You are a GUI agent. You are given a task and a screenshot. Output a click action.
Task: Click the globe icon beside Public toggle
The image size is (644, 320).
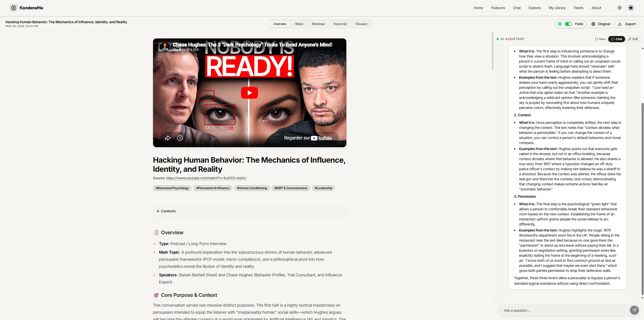(560, 24)
